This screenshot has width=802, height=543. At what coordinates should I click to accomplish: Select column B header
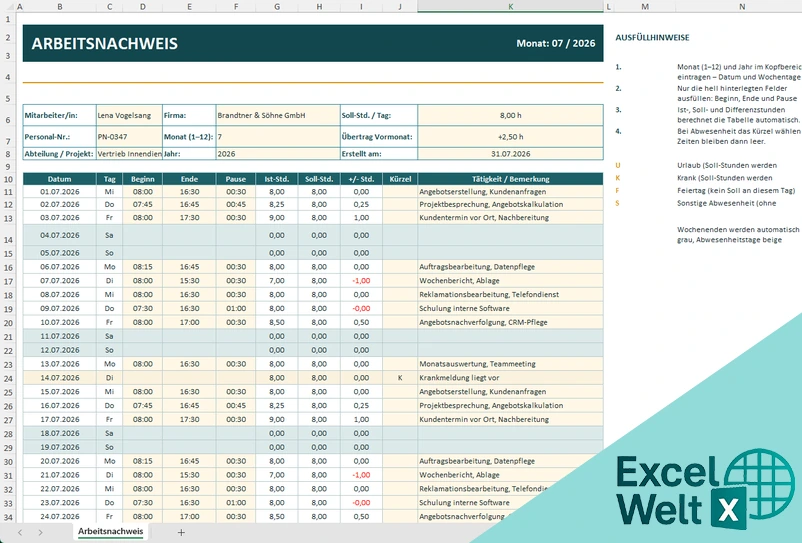pos(60,7)
